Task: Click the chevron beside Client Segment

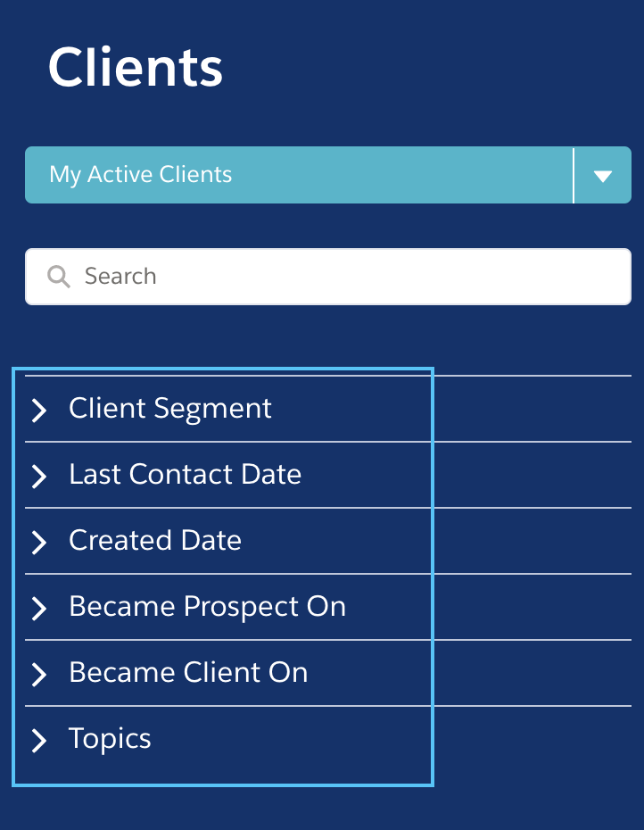Action: pos(39,411)
